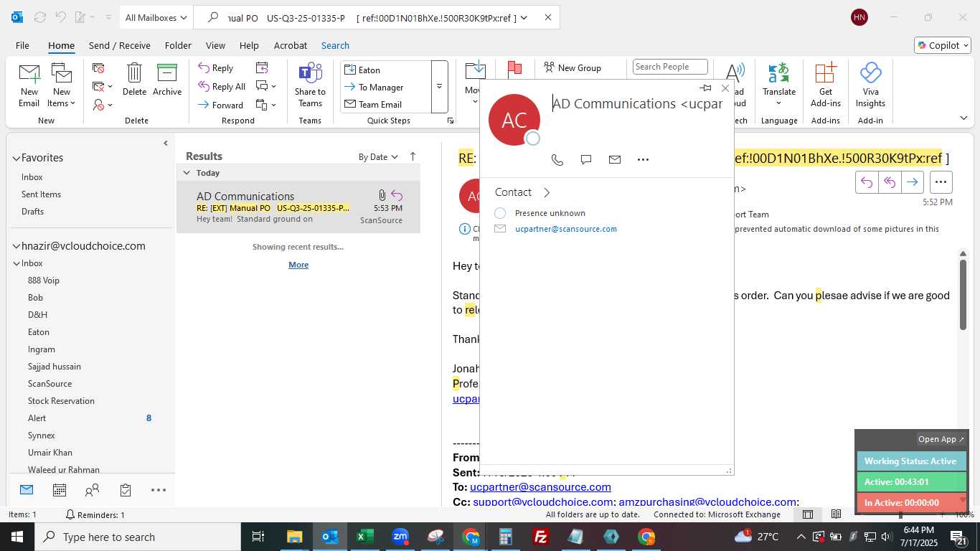Expand the Contact section
The width and height of the screenshot is (980, 551).
(522, 192)
